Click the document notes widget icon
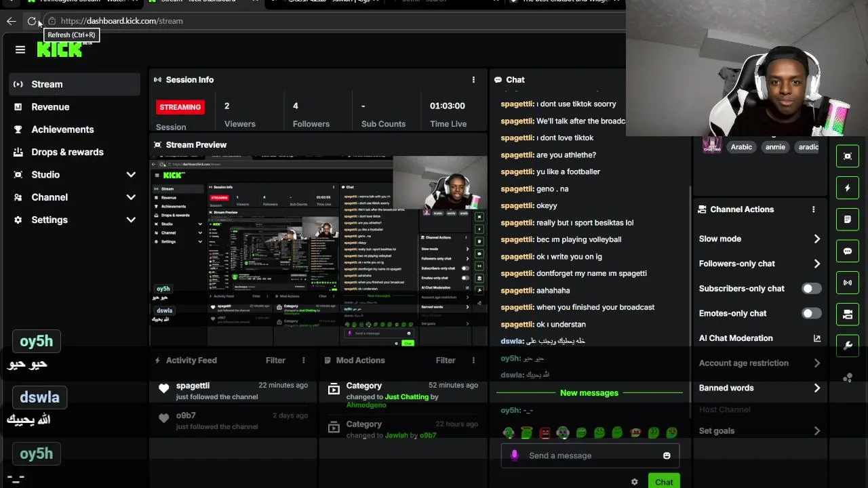This screenshot has width=868, height=488. point(848,220)
